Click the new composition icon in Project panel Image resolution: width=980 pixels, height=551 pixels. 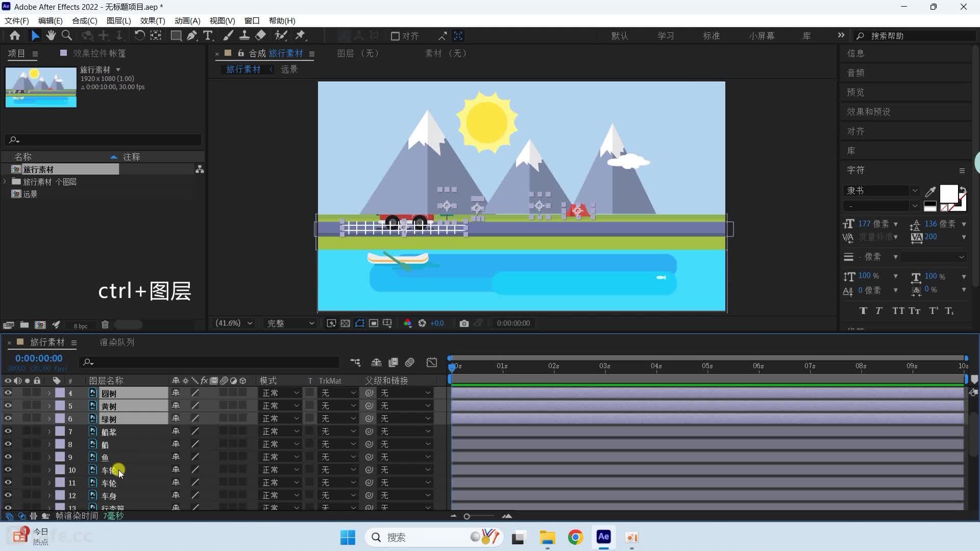(x=40, y=325)
